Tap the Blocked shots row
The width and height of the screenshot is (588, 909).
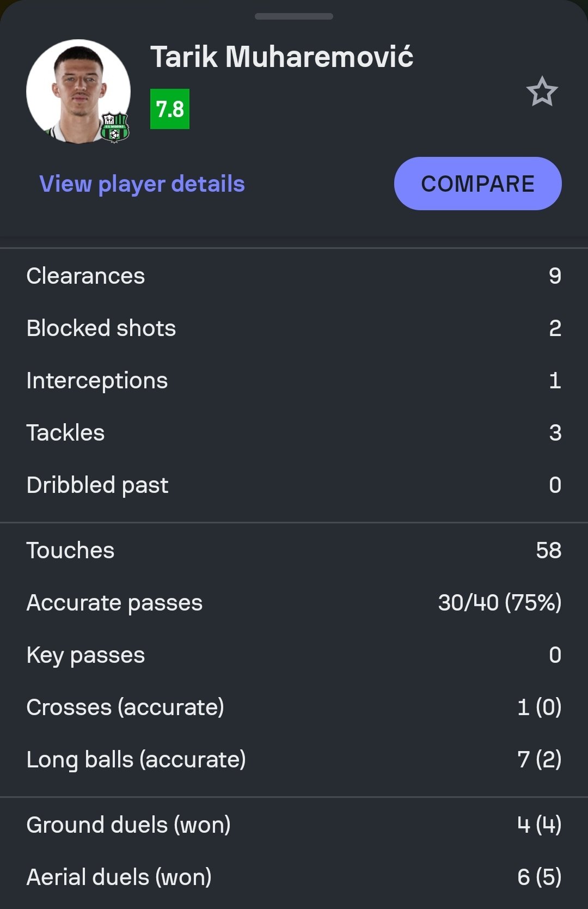click(x=294, y=328)
